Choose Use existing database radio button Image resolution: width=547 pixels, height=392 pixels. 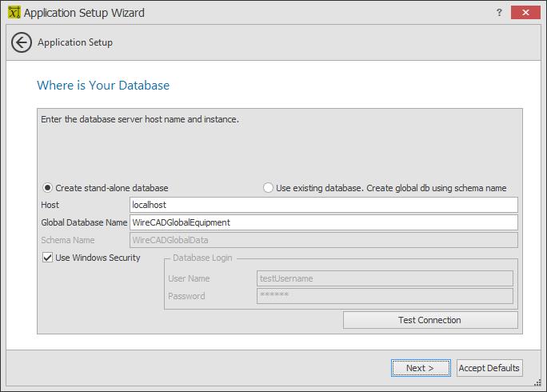(x=268, y=188)
